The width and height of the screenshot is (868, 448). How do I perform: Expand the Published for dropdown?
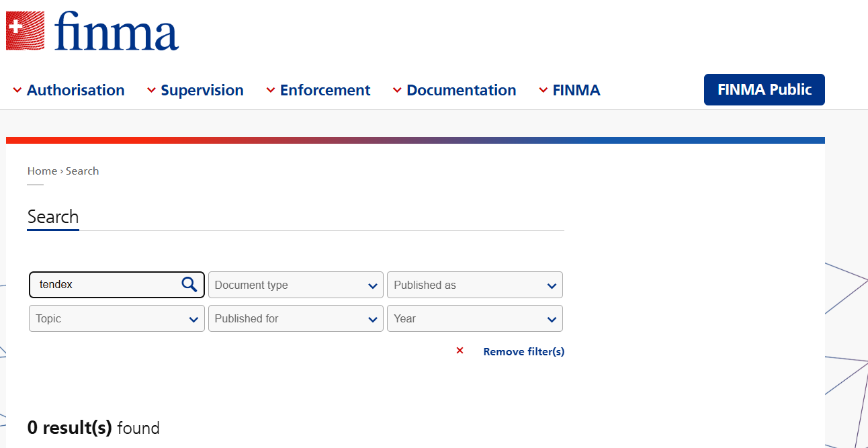296,318
